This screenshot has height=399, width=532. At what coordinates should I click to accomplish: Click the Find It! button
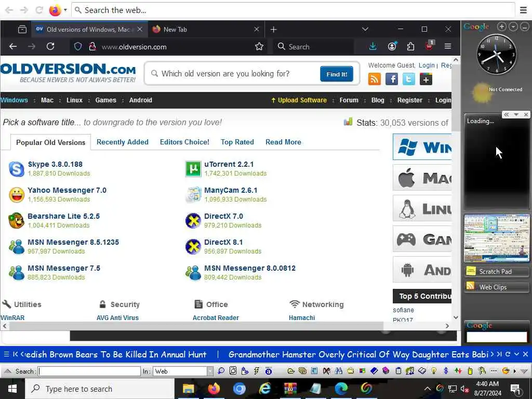(337, 74)
